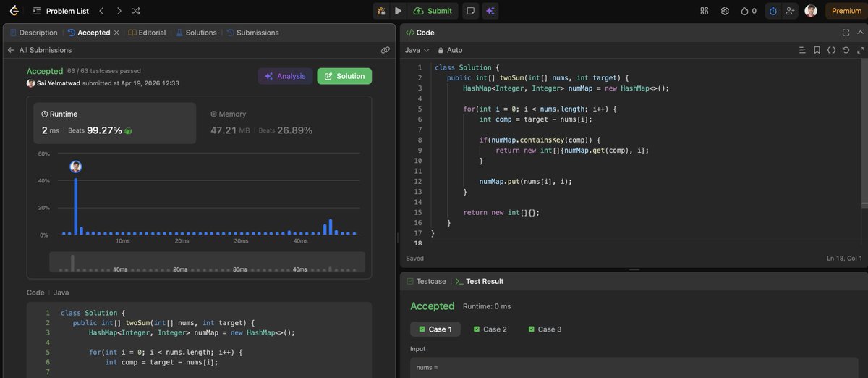Image resolution: width=868 pixels, height=378 pixels.
Task: Select the Test Result tab
Action: click(x=479, y=281)
